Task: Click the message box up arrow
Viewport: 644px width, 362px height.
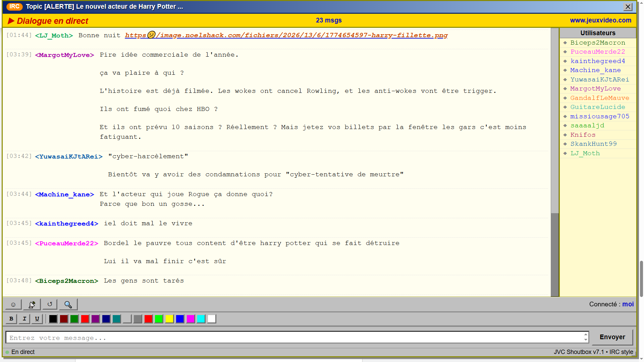Action: tap(586, 335)
